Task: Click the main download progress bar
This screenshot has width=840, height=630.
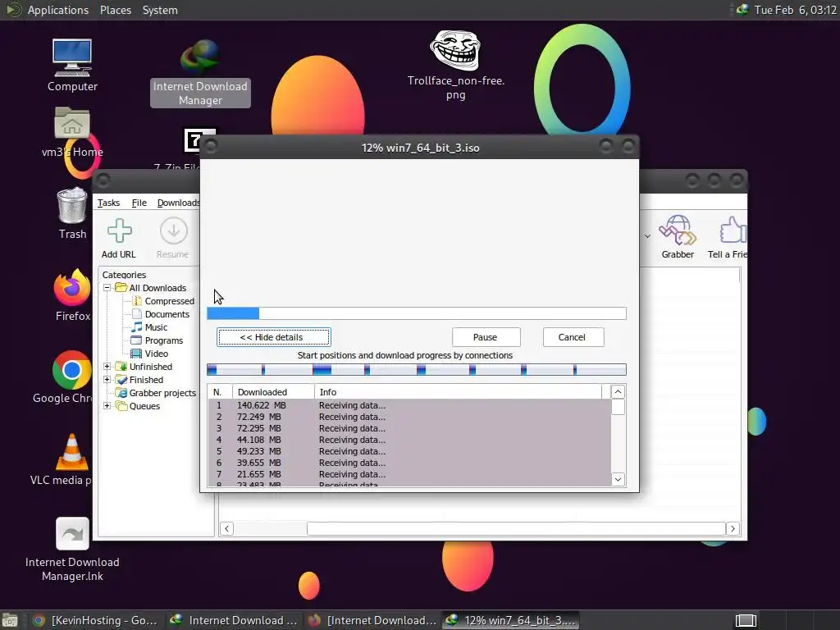Action: [417, 313]
